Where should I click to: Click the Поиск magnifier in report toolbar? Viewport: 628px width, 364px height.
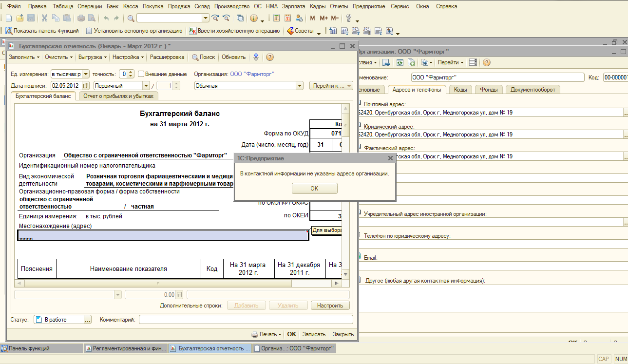point(195,57)
